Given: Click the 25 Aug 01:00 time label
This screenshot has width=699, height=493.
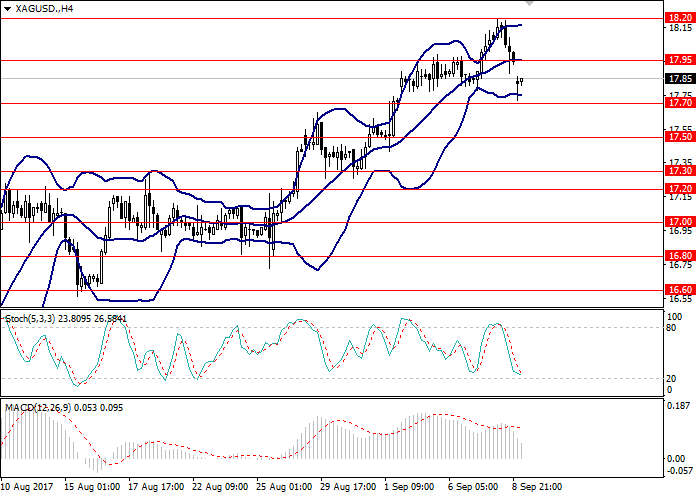Looking at the screenshot, I should click(x=284, y=487).
